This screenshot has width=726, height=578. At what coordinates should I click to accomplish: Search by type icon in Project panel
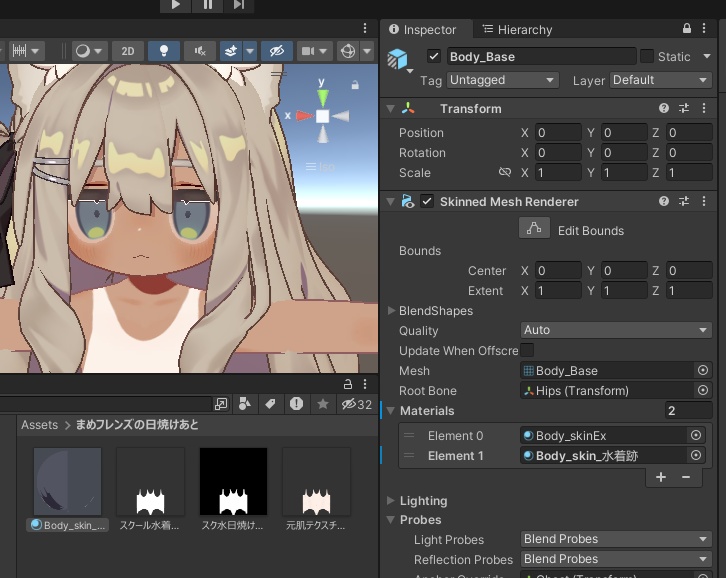(245, 404)
